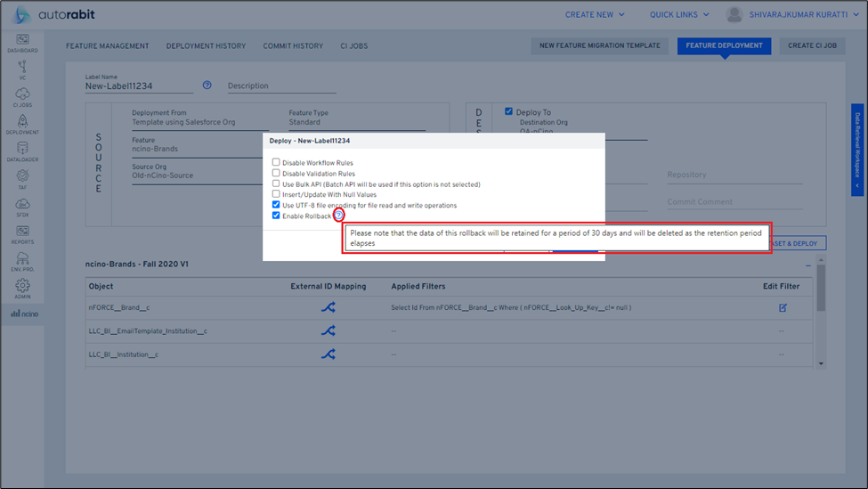Open Reports in the sidebar
The image size is (868, 489).
pos(22,234)
